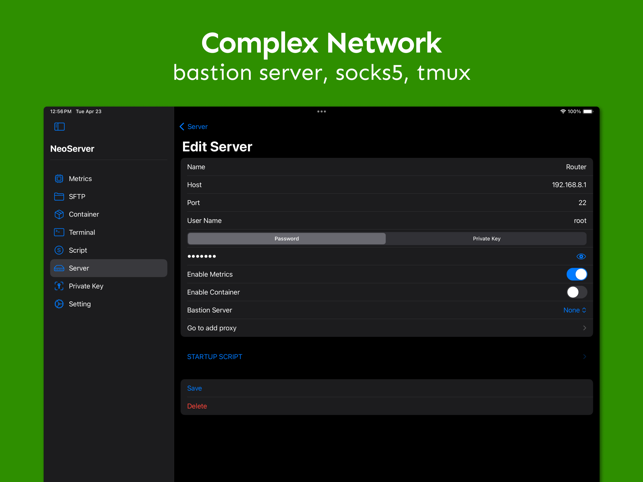Edit the User Name value root
The image size is (643, 482).
580,221
